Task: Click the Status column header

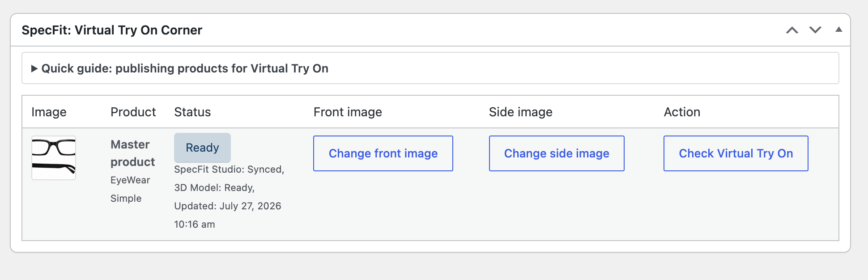Action: click(x=192, y=112)
